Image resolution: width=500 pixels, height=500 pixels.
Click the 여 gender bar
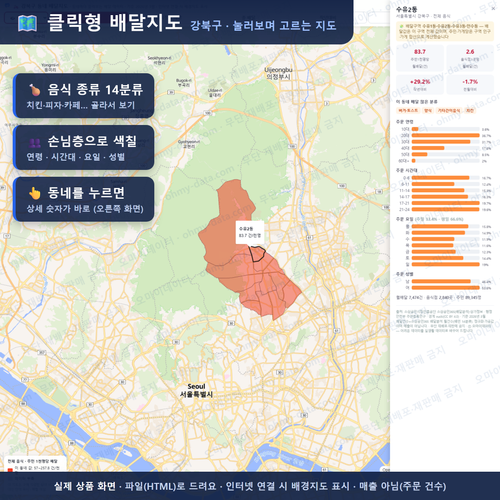click(445, 288)
